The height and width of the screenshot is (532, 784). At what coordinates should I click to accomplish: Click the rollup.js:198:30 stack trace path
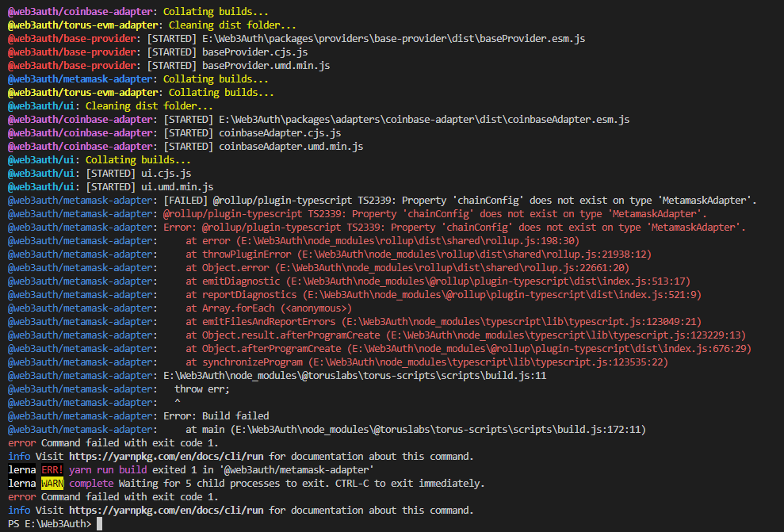click(407, 241)
